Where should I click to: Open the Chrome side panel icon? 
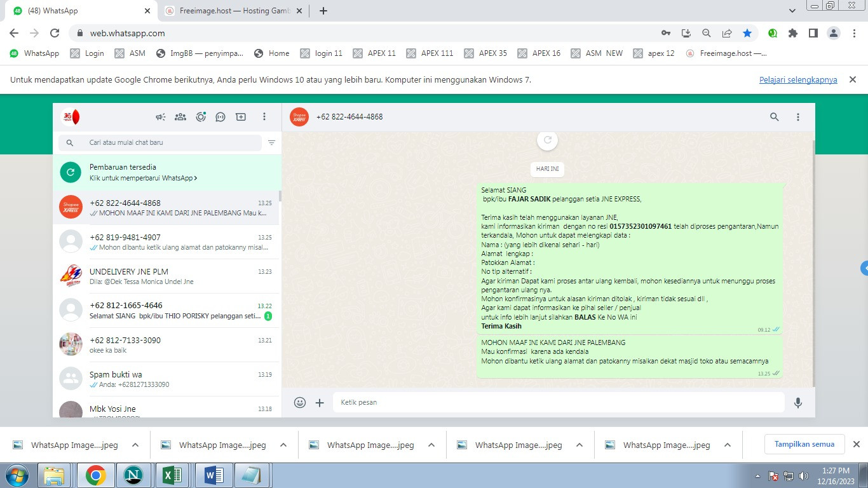[813, 33]
